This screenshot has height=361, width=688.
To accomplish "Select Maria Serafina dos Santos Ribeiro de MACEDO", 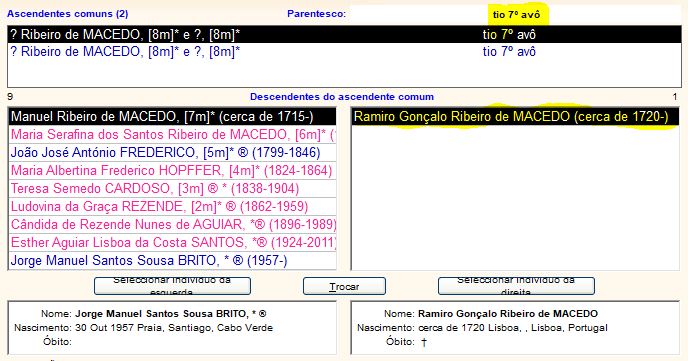I will click(172, 135).
